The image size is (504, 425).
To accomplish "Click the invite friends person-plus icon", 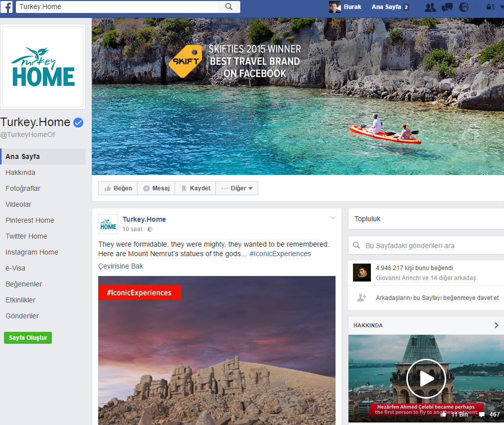I will (x=361, y=297).
